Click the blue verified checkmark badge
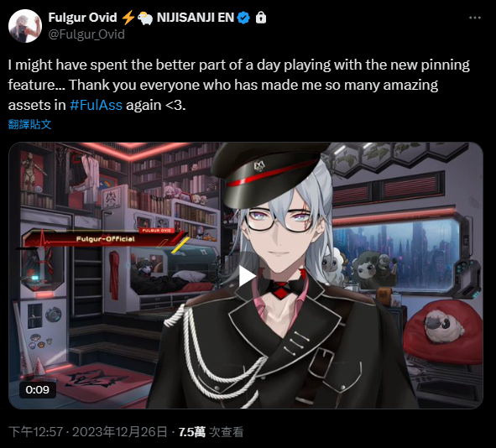The width and height of the screenshot is (496, 448). pyautogui.click(x=243, y=18)
